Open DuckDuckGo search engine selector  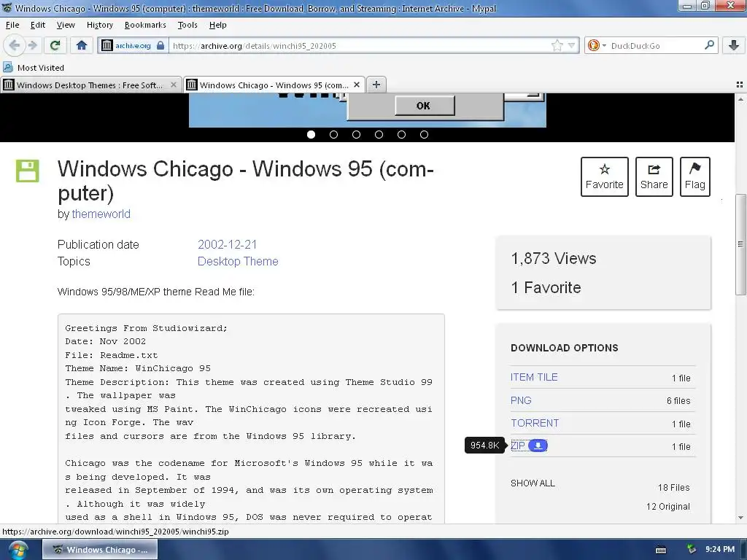[597, 46]
